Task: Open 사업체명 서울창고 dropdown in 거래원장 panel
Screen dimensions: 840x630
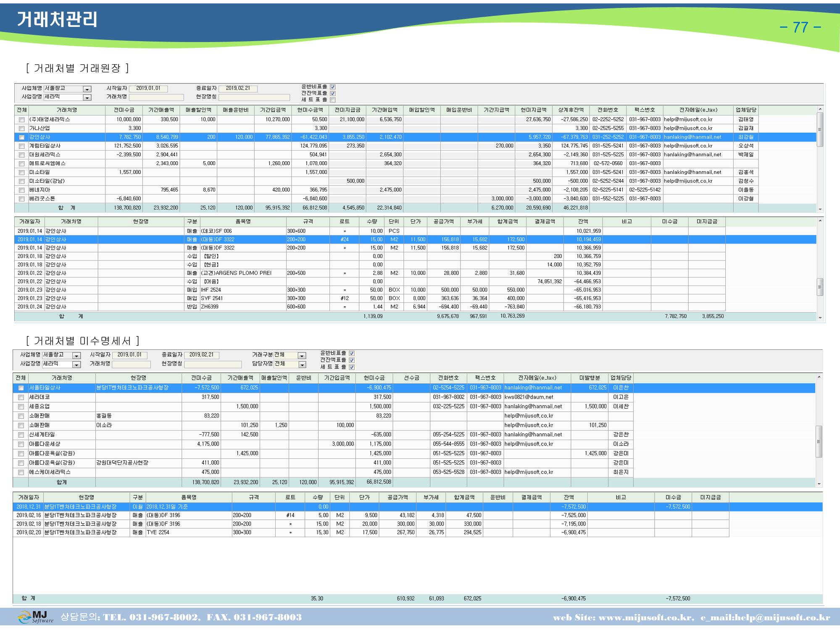Action: point(87,89)
